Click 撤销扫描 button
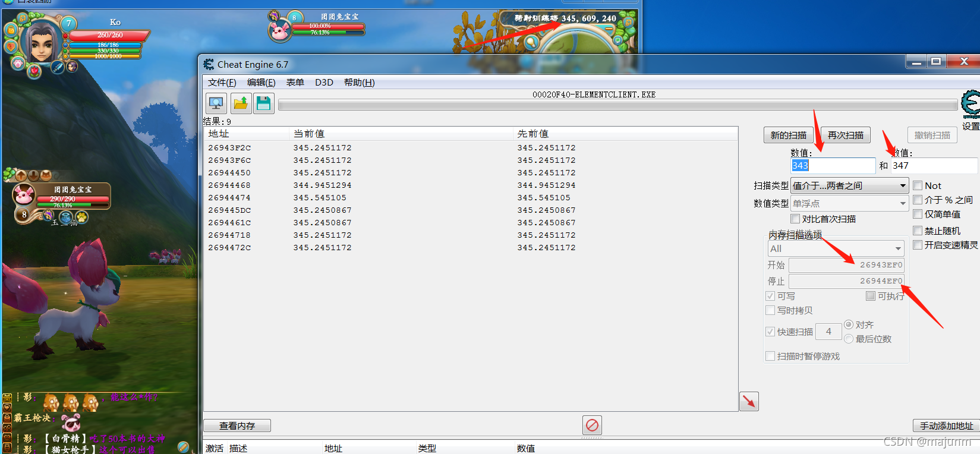The image size is (980, 454). tap(932, 135)
